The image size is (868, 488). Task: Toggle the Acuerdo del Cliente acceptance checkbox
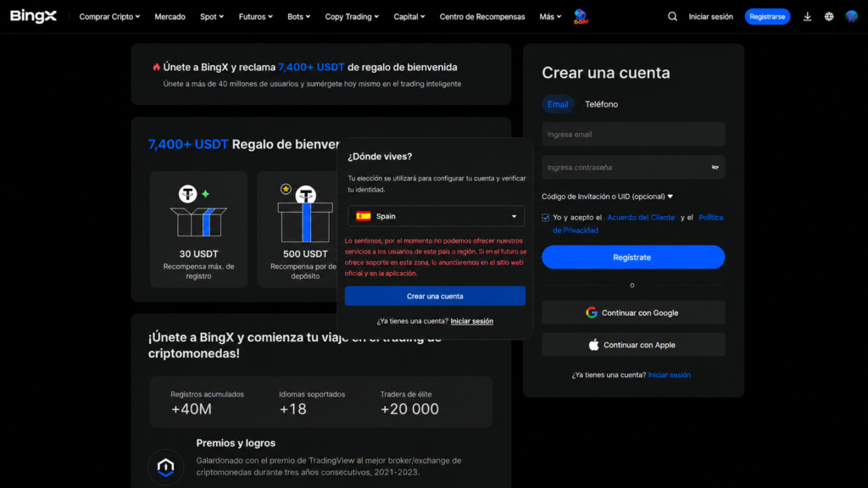[x=545, y=218]
